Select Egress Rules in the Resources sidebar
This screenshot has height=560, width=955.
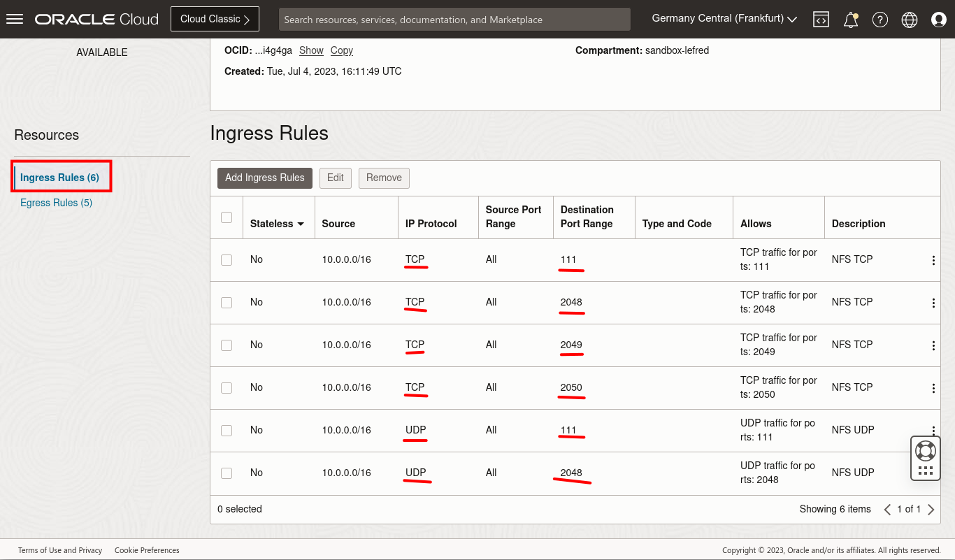[x=56, y=202]
